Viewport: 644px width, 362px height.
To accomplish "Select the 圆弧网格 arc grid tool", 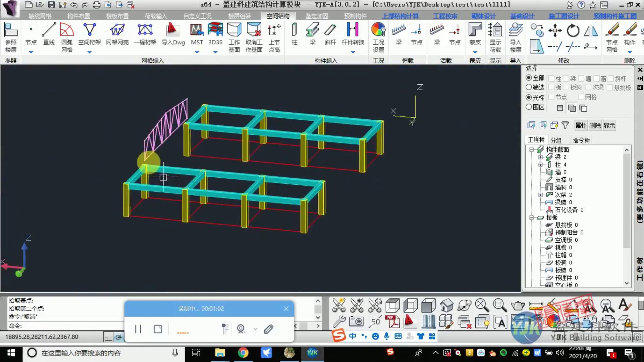I will pos(67,37).
